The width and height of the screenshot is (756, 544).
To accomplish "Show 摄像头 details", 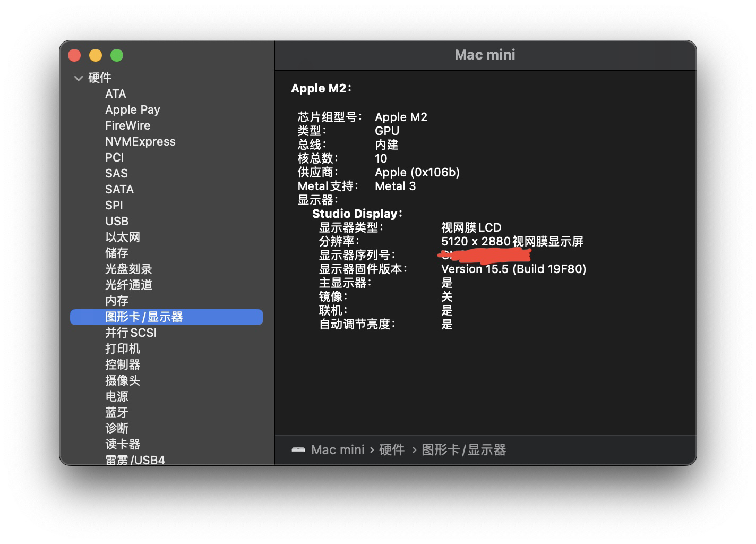I will click(x=123, y=380).
